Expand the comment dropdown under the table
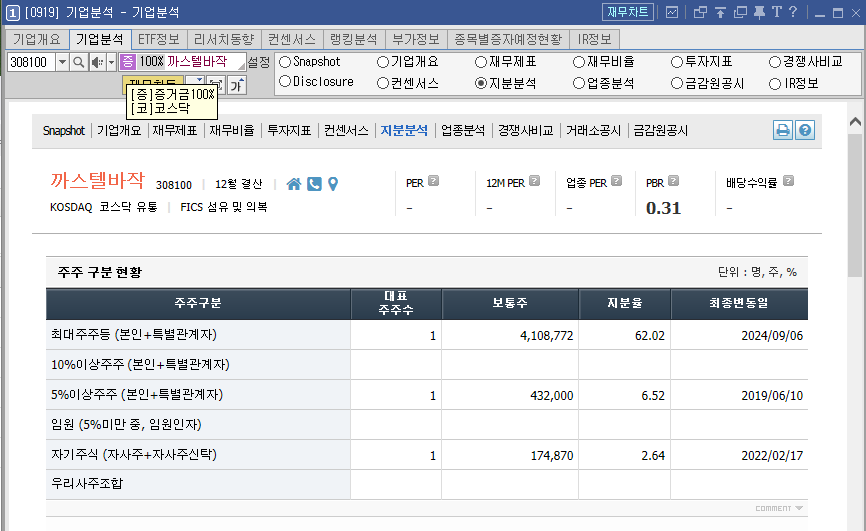866x531 pixels. [779, 508]
